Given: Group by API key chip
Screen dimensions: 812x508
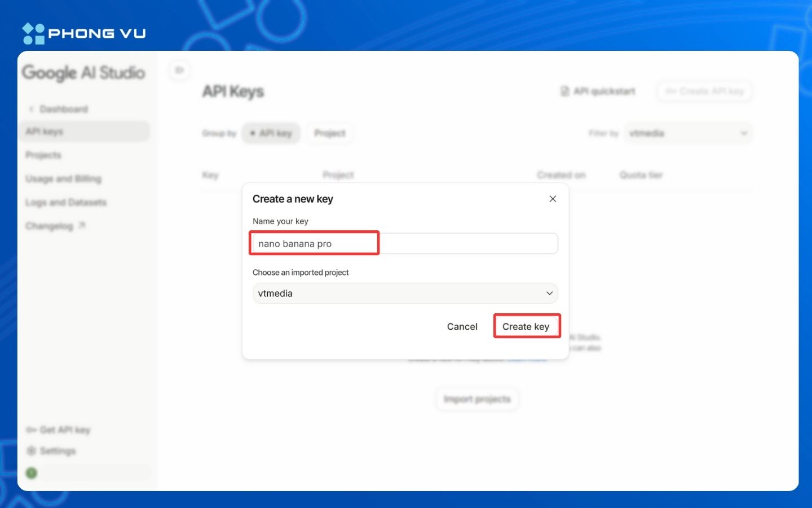Looking at the screenshot, I should 271,133.
